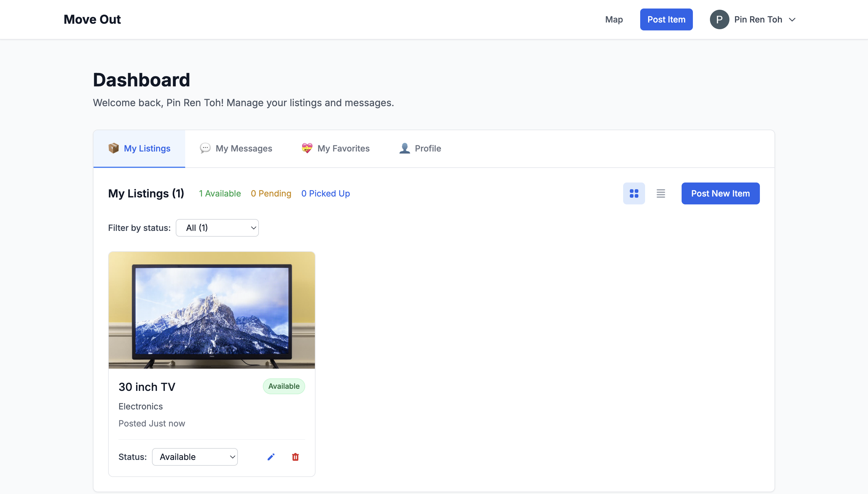This screenshot has height=494, width=868.
Task: Open the Map link
Action: (614, 19)
